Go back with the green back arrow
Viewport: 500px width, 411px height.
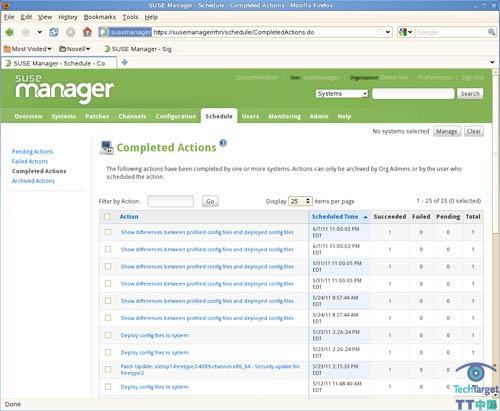[9, 32]
